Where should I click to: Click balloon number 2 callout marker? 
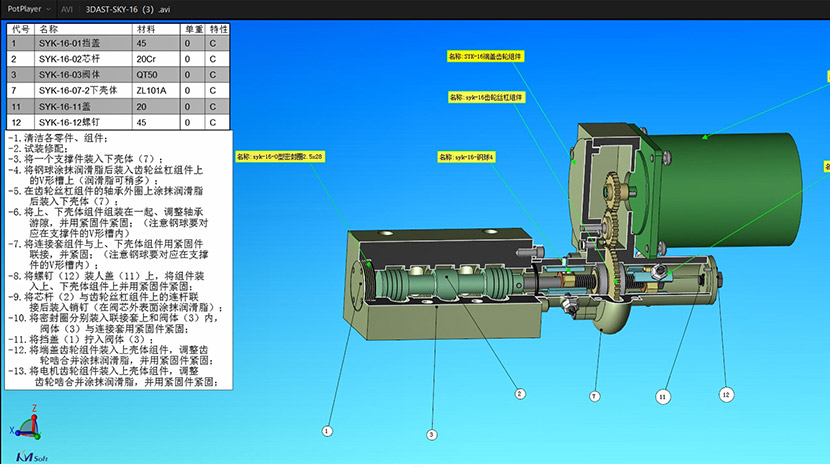(520, 394)
